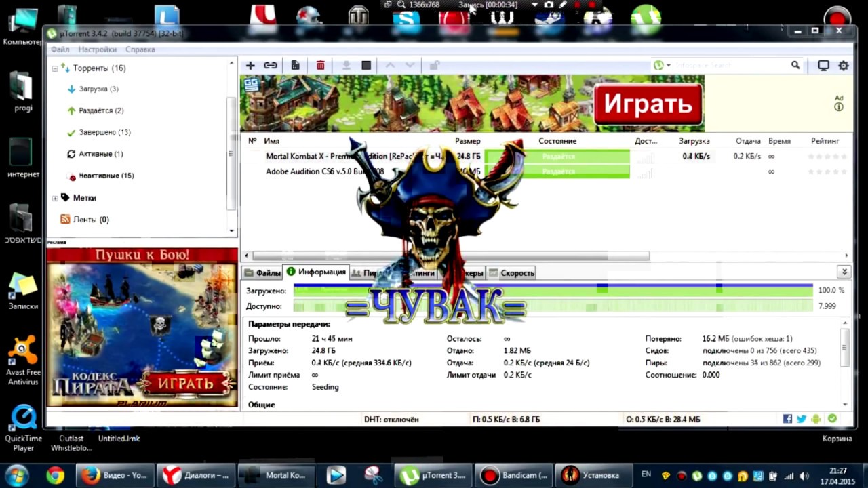Collapse the Торренты (16) tree node
Viewport: 868px width, 488px height.
55,68
